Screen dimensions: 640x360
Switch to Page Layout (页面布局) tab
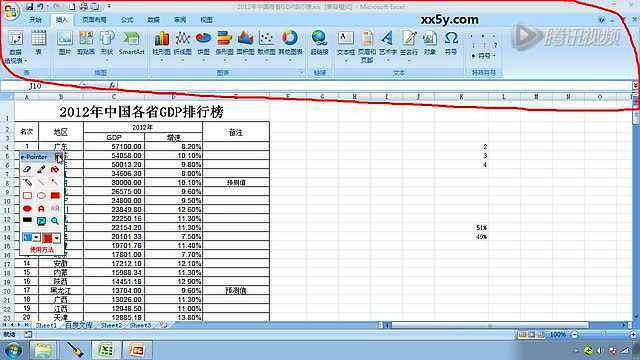(94, 20)
